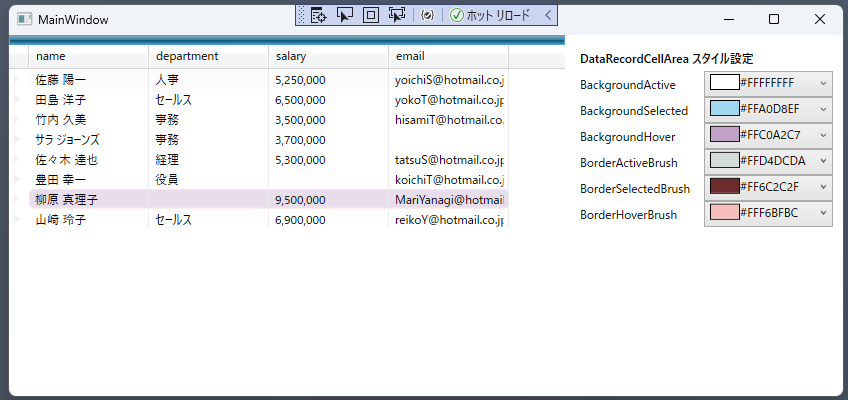Image resolution: width=848 pixels, height=400 pixels.
Task: Sort by the name column header
Action: click(89, 56)
